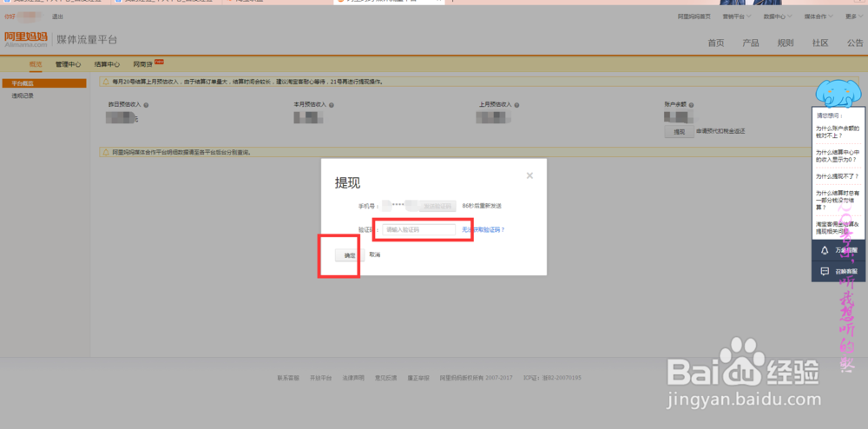Close the 提现 dialog with the X
Viewport: 868px width, 429px height.
click(529, 175)
